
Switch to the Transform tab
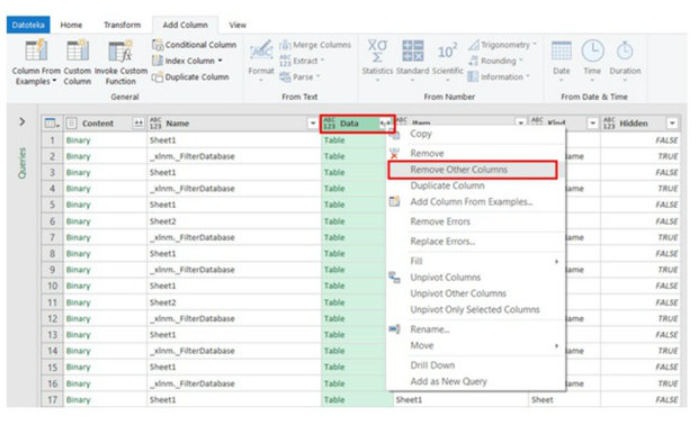[x=122, y=25]
